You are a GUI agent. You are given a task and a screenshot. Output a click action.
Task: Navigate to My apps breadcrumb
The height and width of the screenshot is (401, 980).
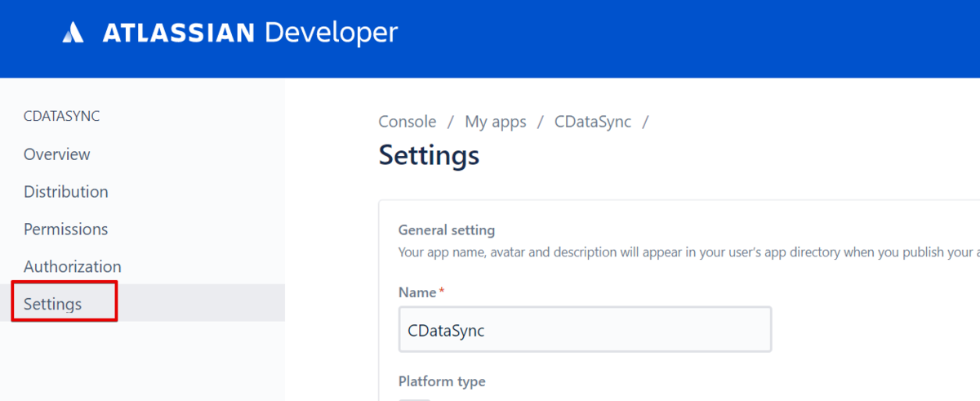pyautogui.click(x=496, y=122)
